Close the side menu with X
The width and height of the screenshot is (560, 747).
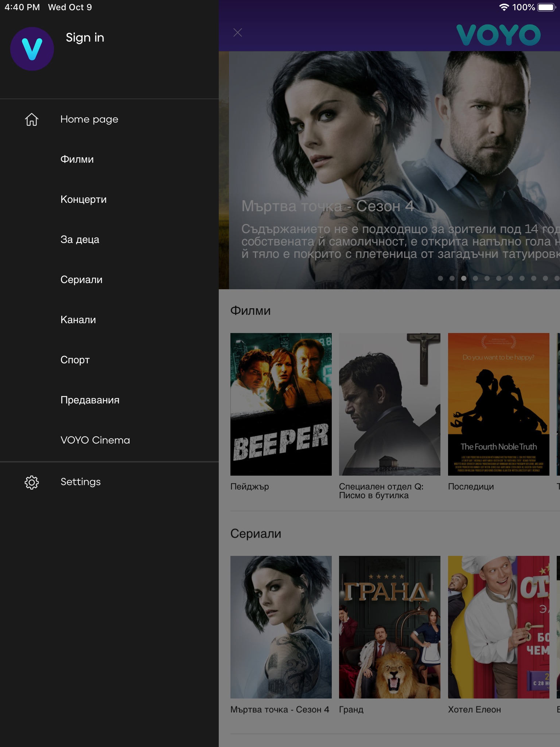pyautogui.click(x=238, y=32)
